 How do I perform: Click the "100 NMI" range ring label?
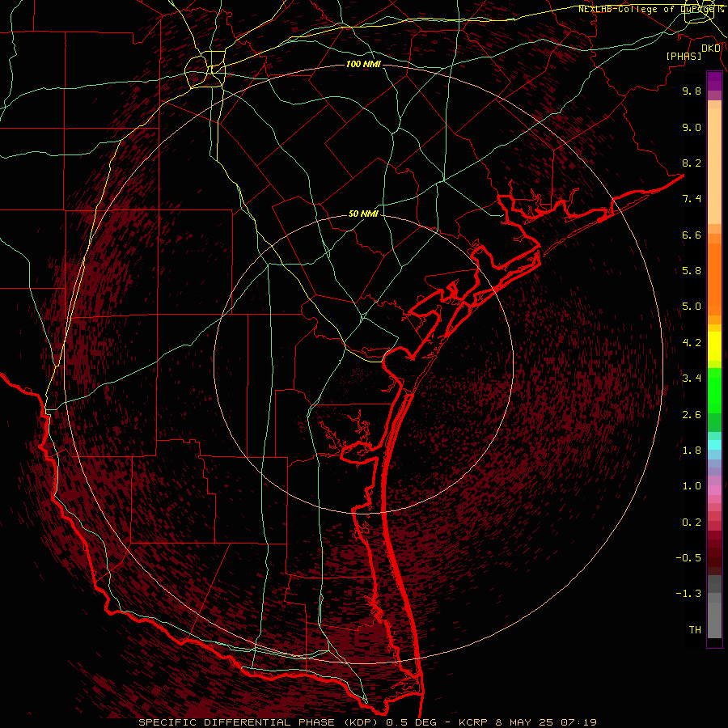[363, 64]
